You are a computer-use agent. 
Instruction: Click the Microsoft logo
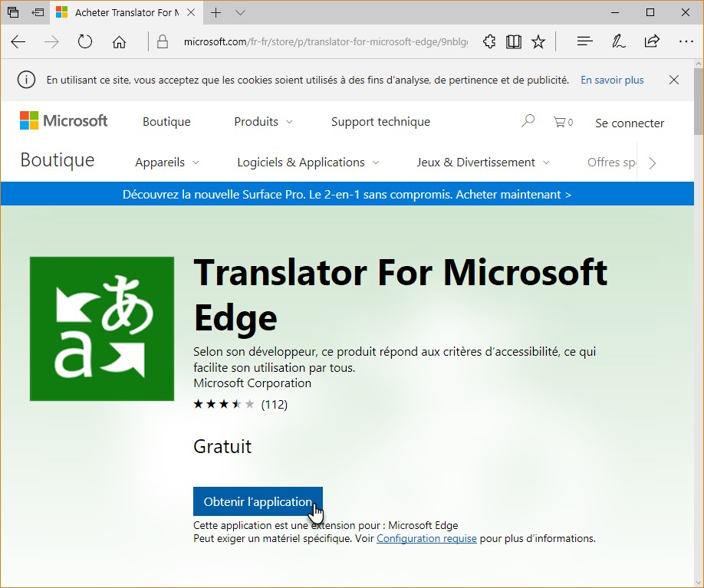[x=64, y=120]
